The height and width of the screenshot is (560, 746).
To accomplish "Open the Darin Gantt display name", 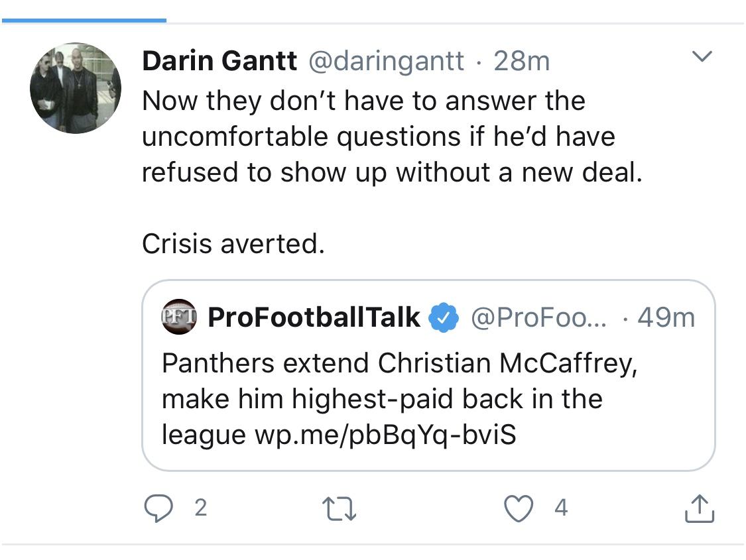I will pos(219,61).
